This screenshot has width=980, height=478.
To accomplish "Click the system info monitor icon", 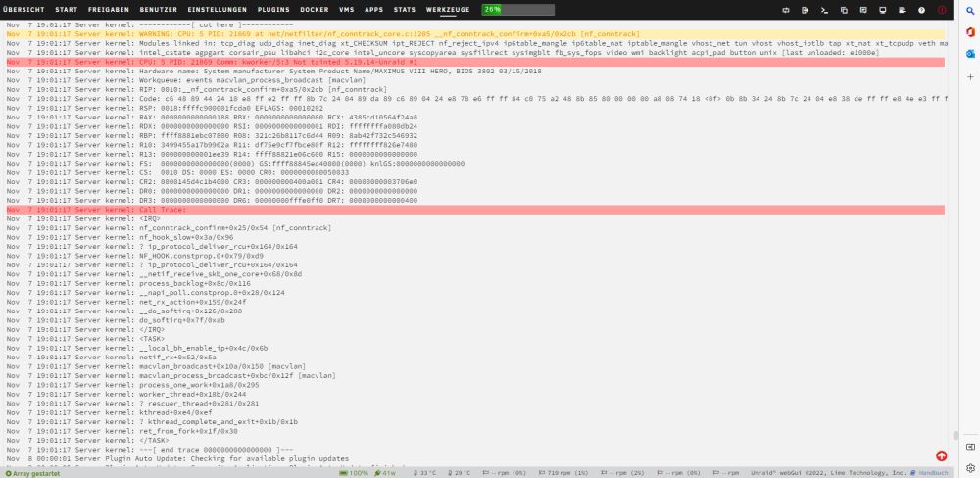I will click(883, 10).
